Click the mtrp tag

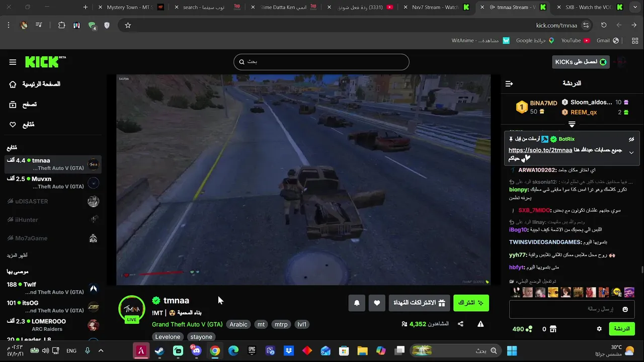pyautogui.click(x=281, y=324)
